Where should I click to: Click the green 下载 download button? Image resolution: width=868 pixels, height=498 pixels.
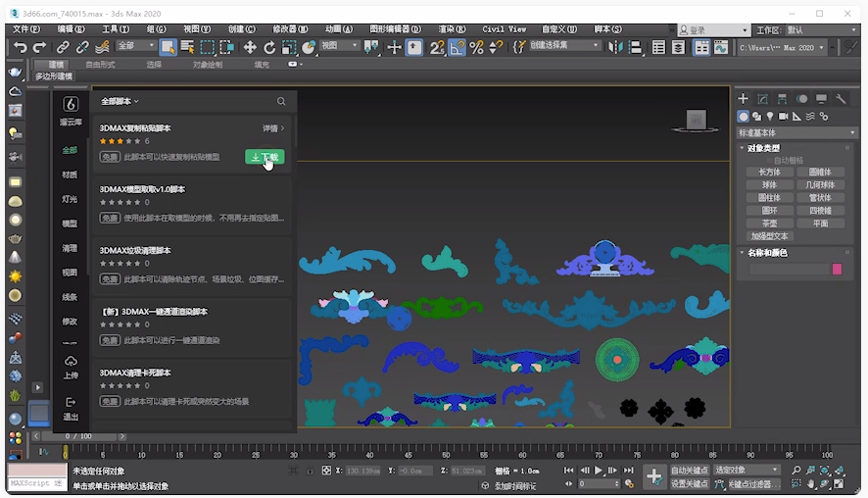tap(265, 157)
